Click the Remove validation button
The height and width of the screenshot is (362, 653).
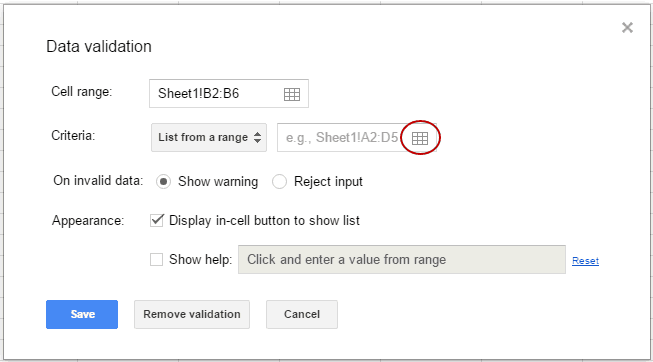[192, 315]
